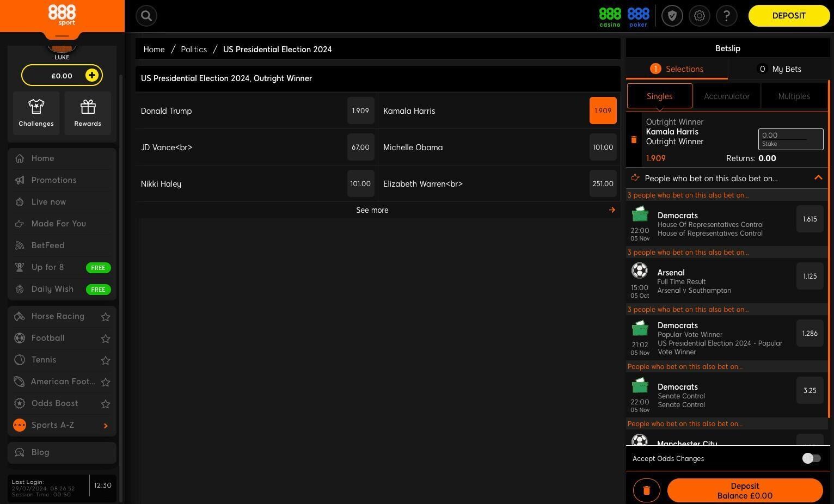834x504 pixels.
Task: Select Accumulator tab
Action: pos(727,96)
